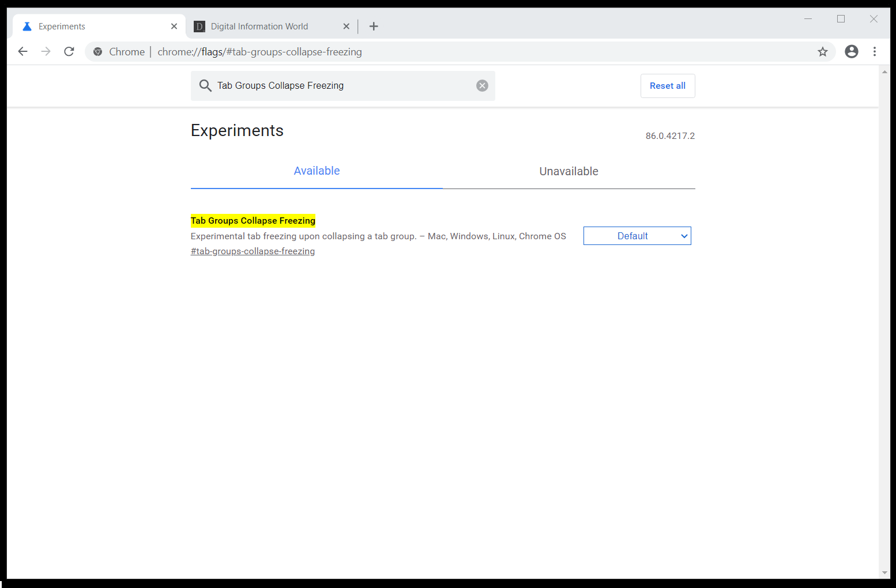Open the Default dropdown for Tab Groups Collapse Freezing
This screenshot has width=896, height=588.
click(x=637, y=236)
